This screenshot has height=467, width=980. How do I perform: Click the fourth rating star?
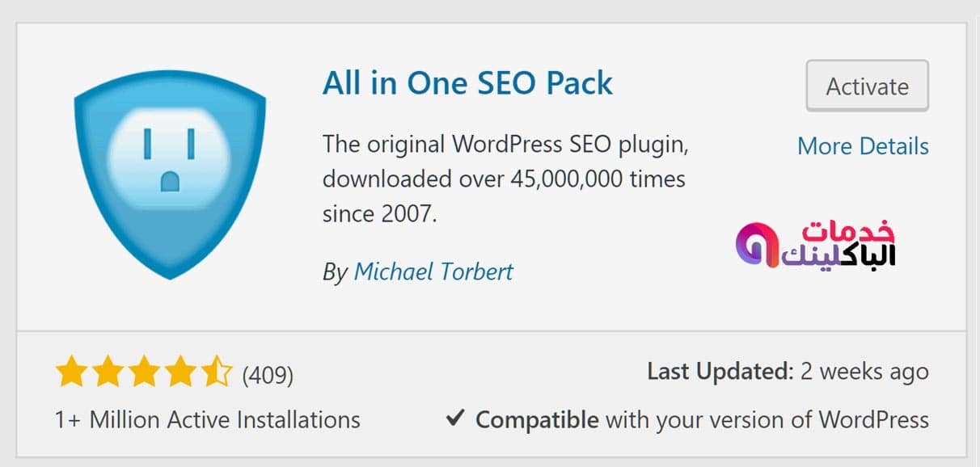point(180,373)
